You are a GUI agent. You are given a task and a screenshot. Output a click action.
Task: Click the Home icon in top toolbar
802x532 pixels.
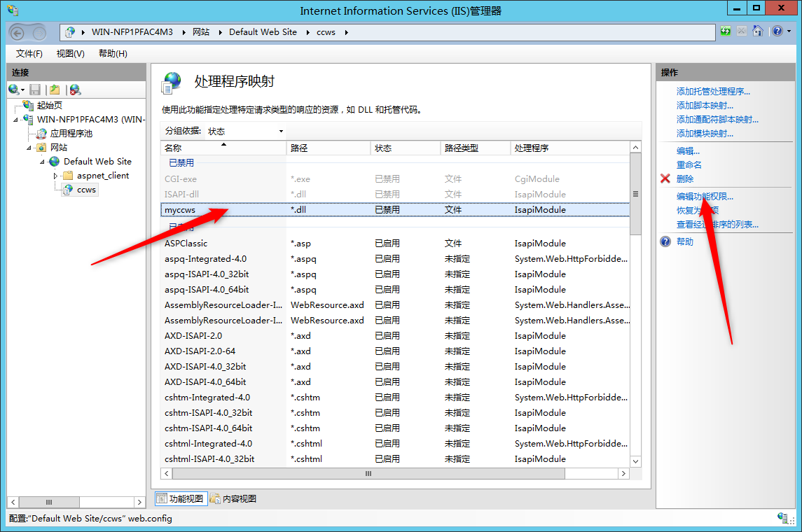pos(757,31)
